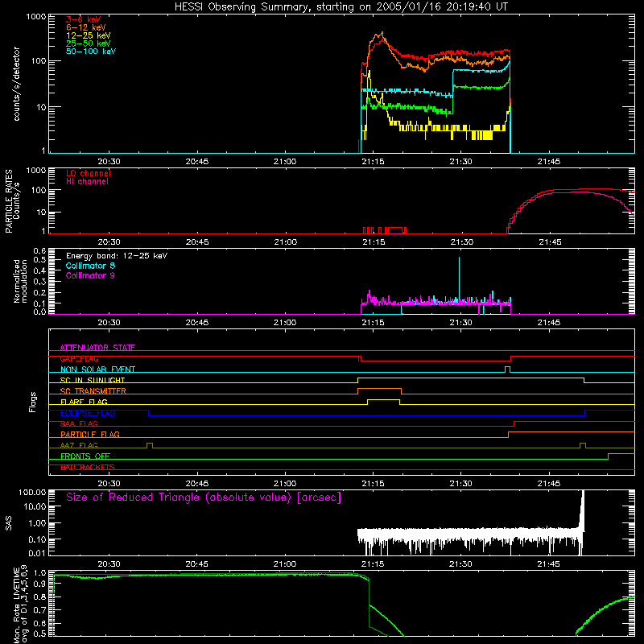Click the NON_SOLAR_EVENT flag label
This screenshot has width=644, height=644.
pyautogui.click(x=97, y=369)
